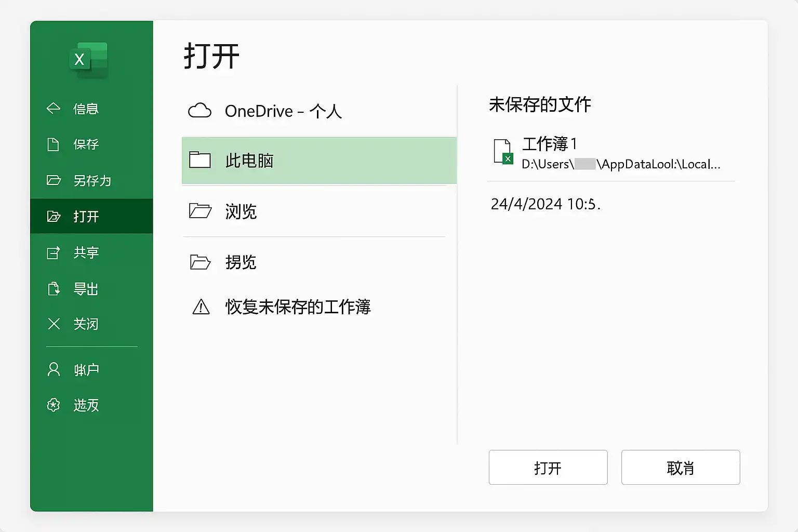
Task: Click the Excel logo icon
Action: 88,60
